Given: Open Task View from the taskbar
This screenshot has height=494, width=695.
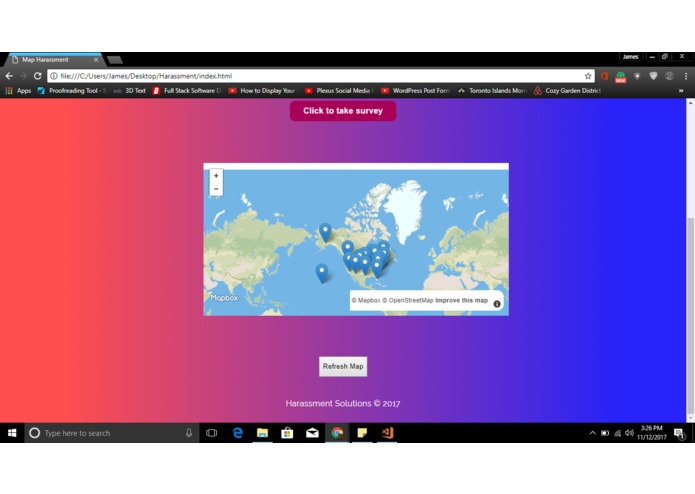Looking at the screenshot, I should [x=211, y=433].
